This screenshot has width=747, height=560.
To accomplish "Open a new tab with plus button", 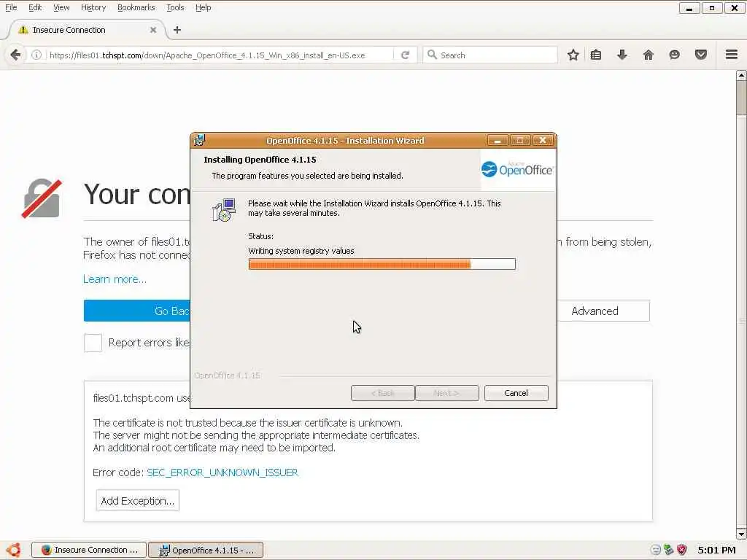I will point(177,30).
